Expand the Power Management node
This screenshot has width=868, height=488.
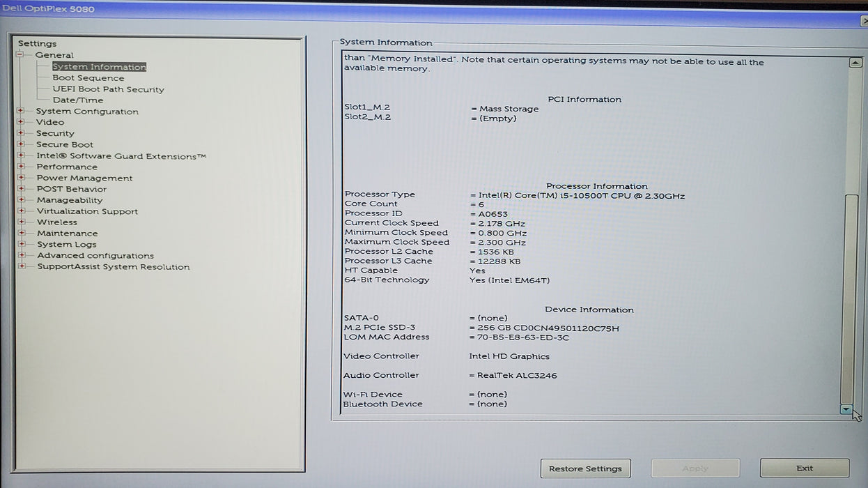[21, 178]
